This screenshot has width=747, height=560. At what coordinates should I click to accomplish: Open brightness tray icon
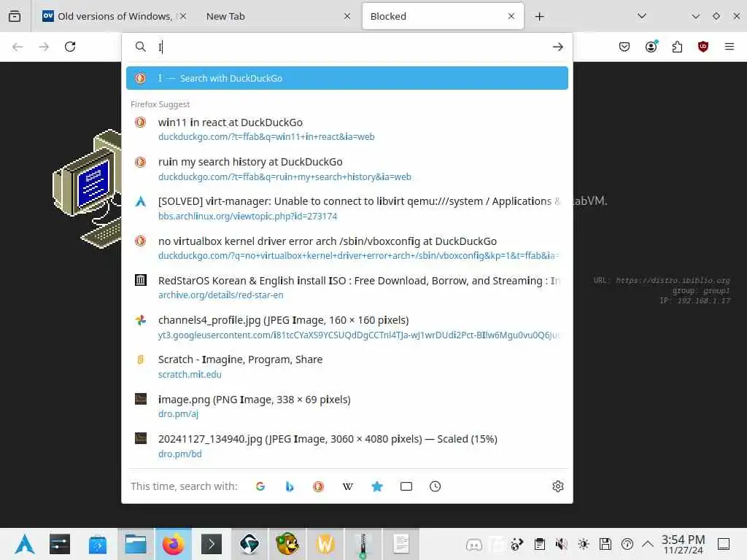pos(583,544)
